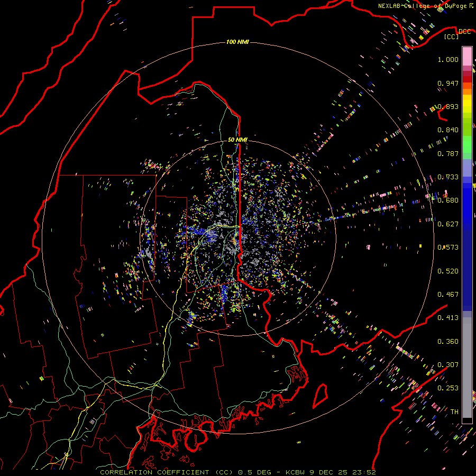Click the 9 DEC 25 date text

[329, 472]
